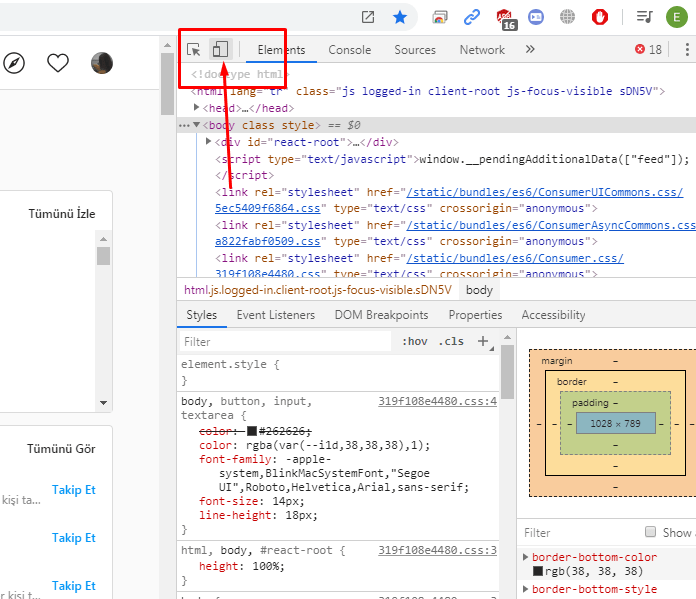Expand the div react-root node

click(x=209, y=141)
